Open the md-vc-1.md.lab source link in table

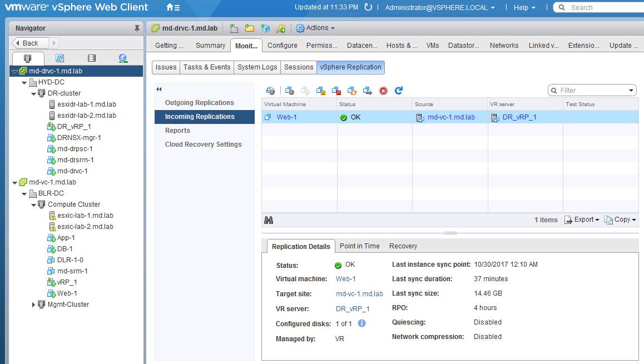451,117
